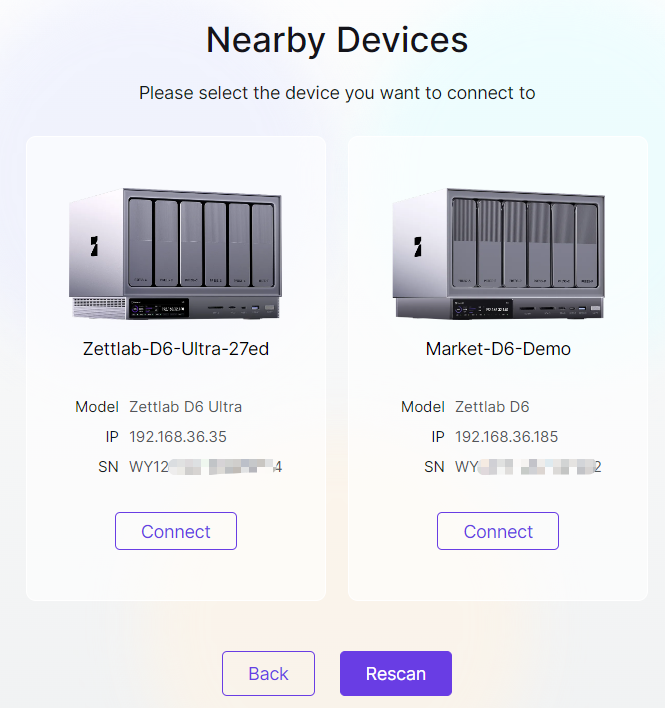The height and width of the screenshot is (708, 665).
Task: Click the Zettlab-D6-Ultra-27ed device name
Action: [176, 349]
